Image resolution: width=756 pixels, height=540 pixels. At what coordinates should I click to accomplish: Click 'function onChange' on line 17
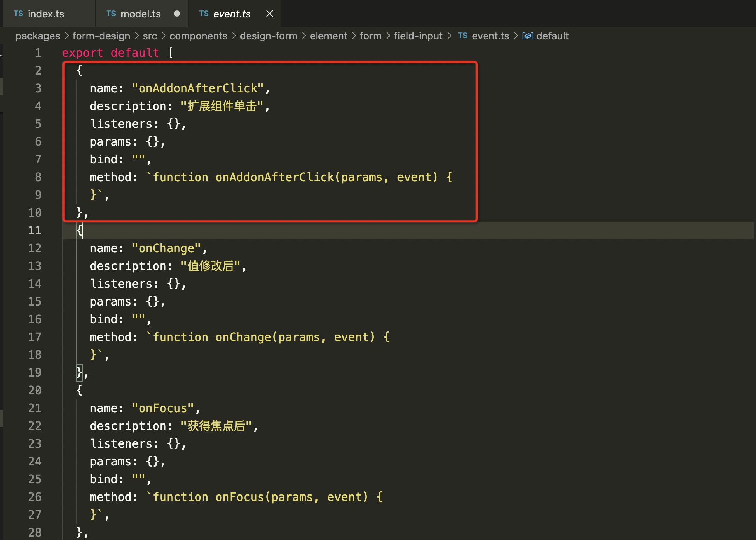point(212,337)
